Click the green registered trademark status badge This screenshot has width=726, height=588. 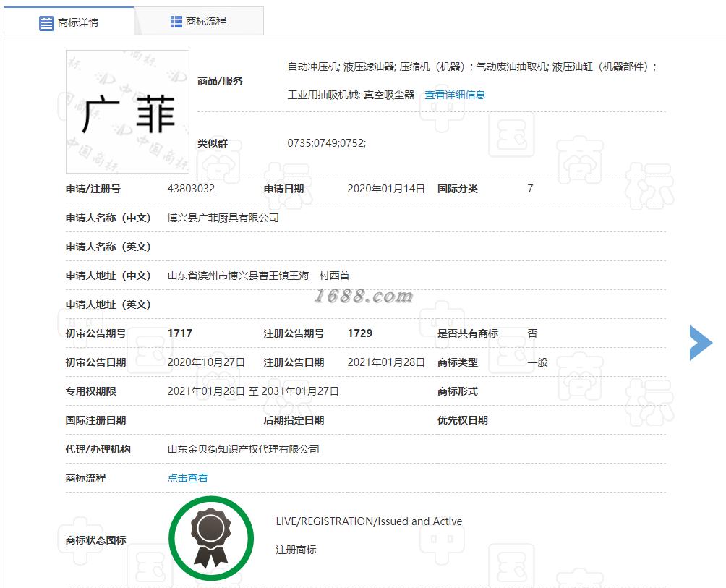click(211, 538)
